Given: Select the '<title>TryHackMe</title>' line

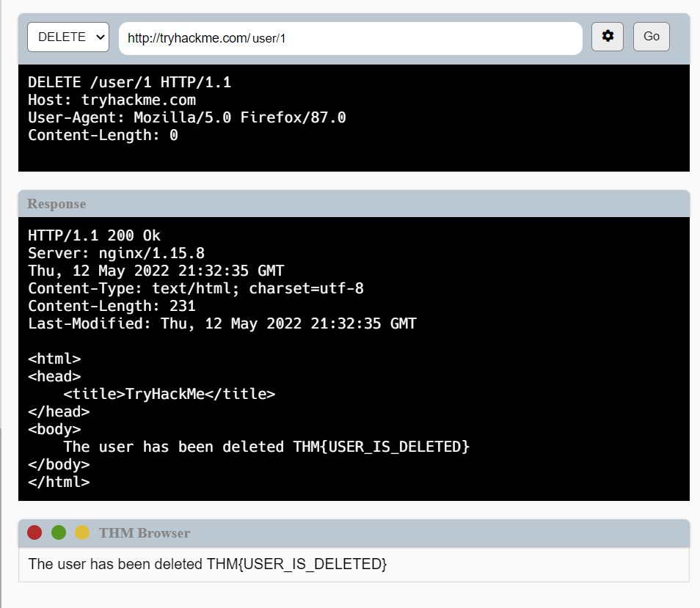Looking at the screenshot, I should tap(169, 394).
